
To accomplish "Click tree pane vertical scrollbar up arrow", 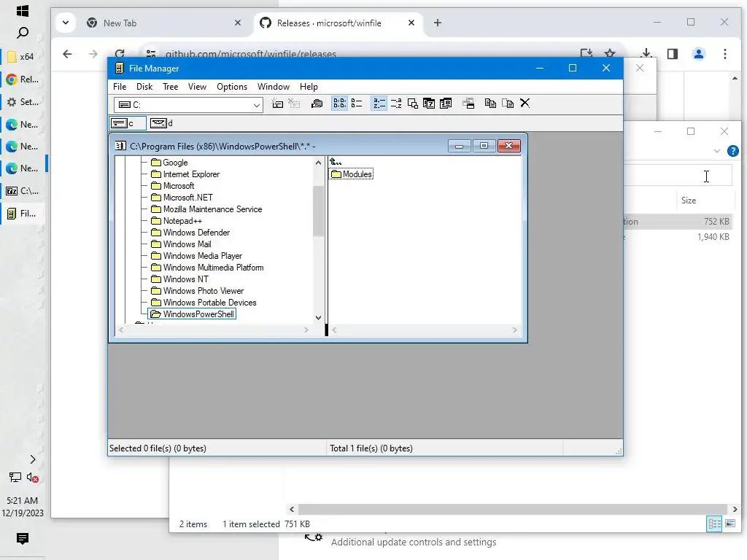I will [318, 163].
